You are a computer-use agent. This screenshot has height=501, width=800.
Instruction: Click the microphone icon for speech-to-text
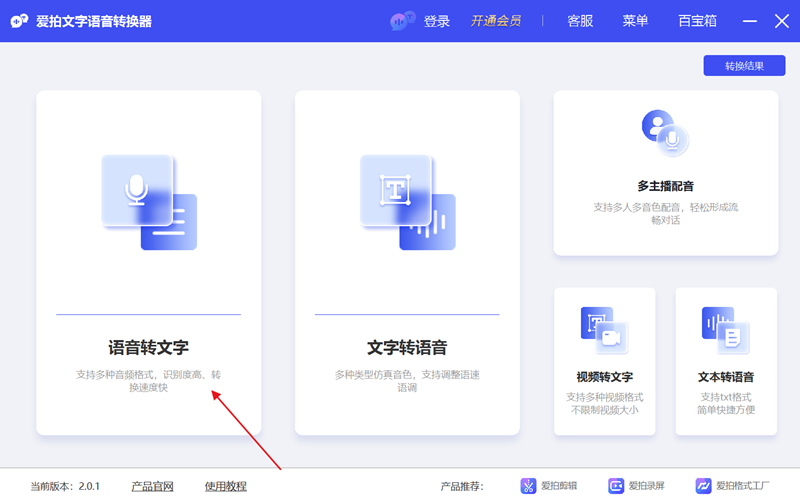(x=149, y=202)
